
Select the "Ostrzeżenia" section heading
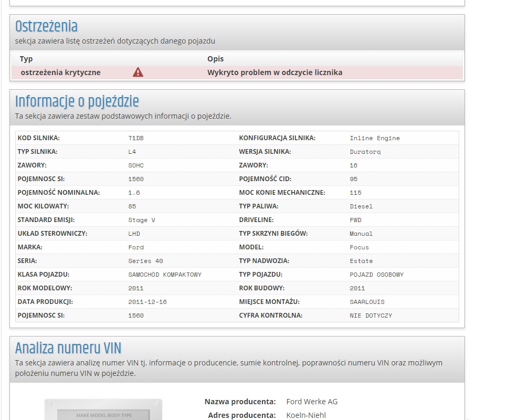click(x=46, y=26)
